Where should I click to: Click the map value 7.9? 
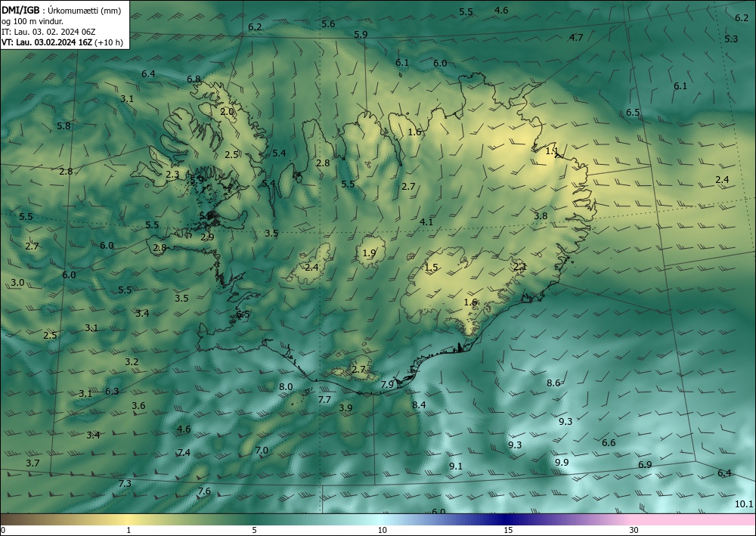pos(388,385)
